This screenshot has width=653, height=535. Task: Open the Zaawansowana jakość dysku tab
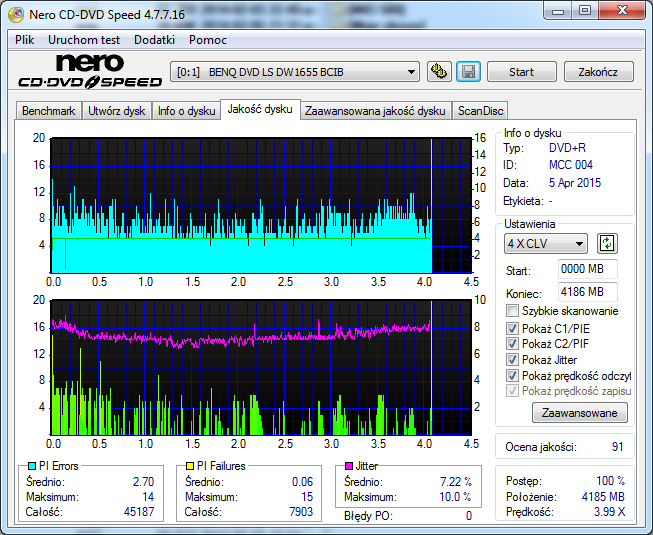(x=375, y=111)
